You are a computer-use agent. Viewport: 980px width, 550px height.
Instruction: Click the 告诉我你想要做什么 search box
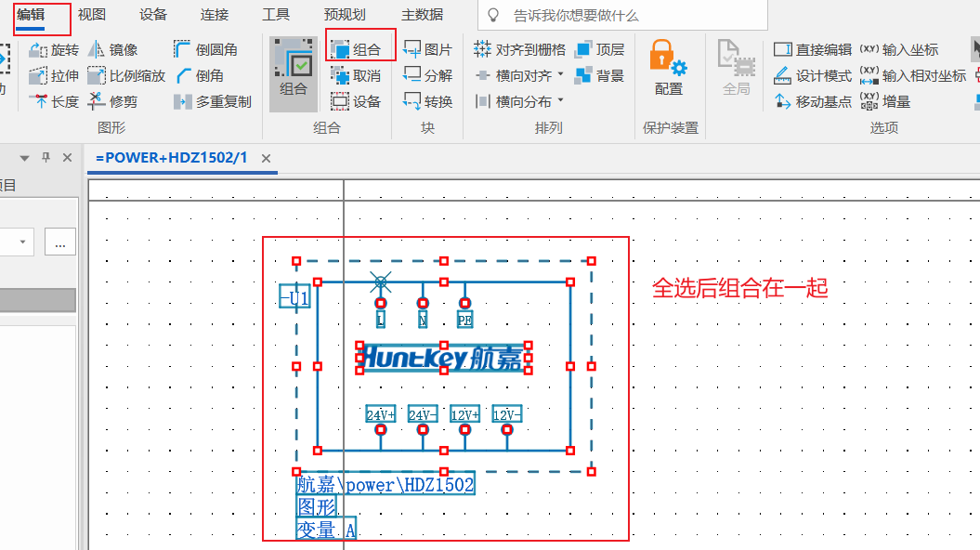[x=622, y=15]
